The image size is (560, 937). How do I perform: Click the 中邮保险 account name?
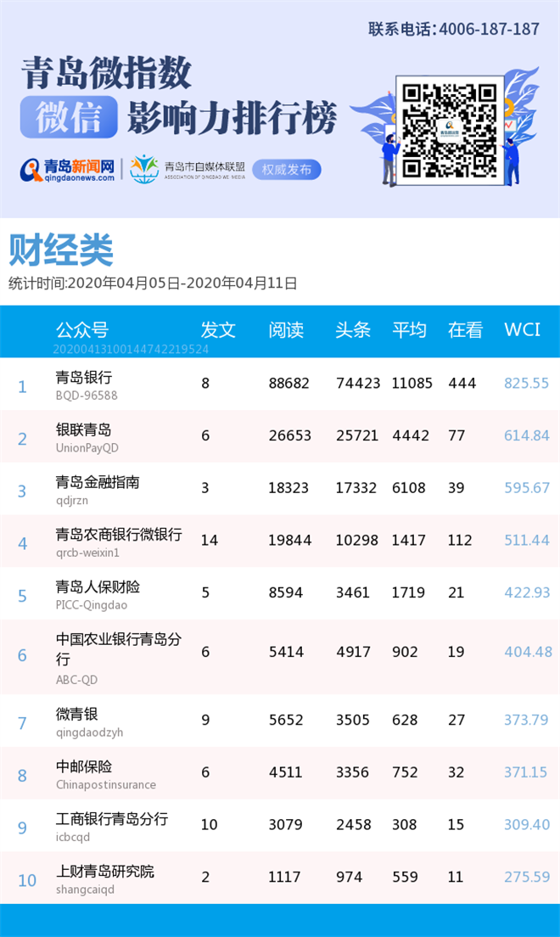84,766
